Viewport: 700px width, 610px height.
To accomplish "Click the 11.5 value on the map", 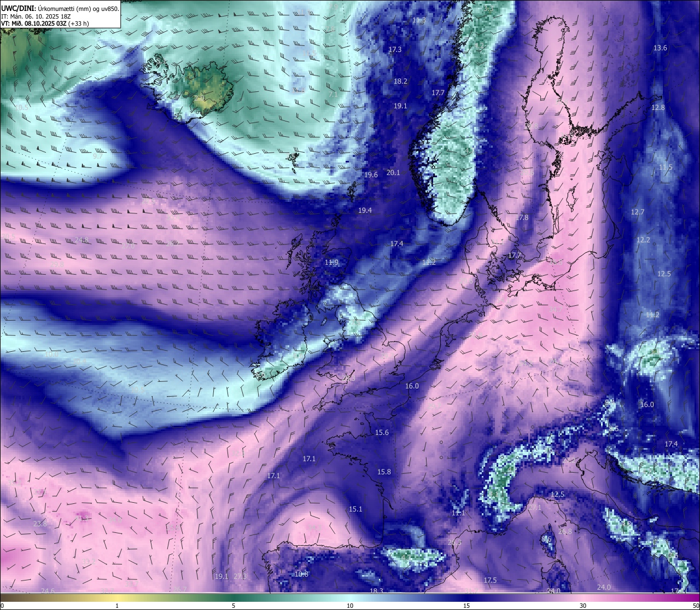I will [x=665, y=167].
